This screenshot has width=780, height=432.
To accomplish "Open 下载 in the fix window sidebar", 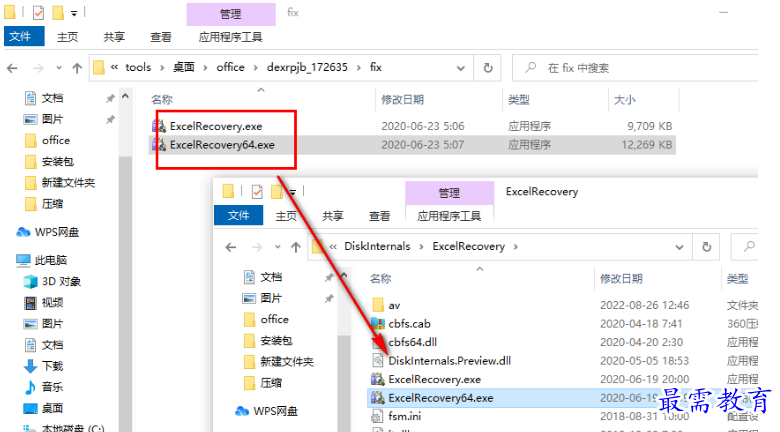I will point(52,366).
